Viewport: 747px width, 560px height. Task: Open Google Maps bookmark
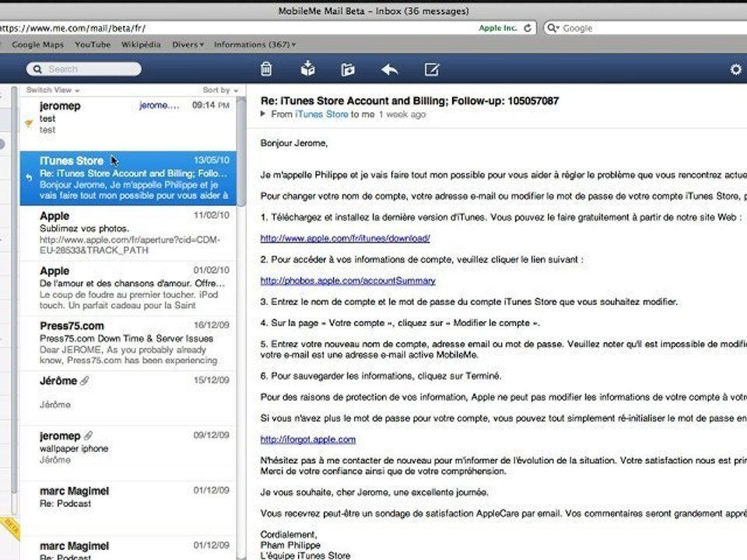click(37, 44)
